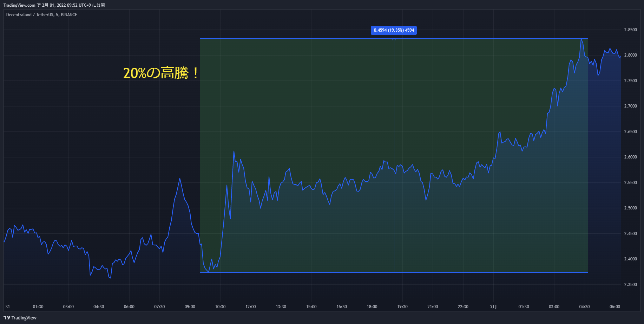Click the 15:00 time axis label
This screenshot has height=324, width=644.
coord(311,307)
